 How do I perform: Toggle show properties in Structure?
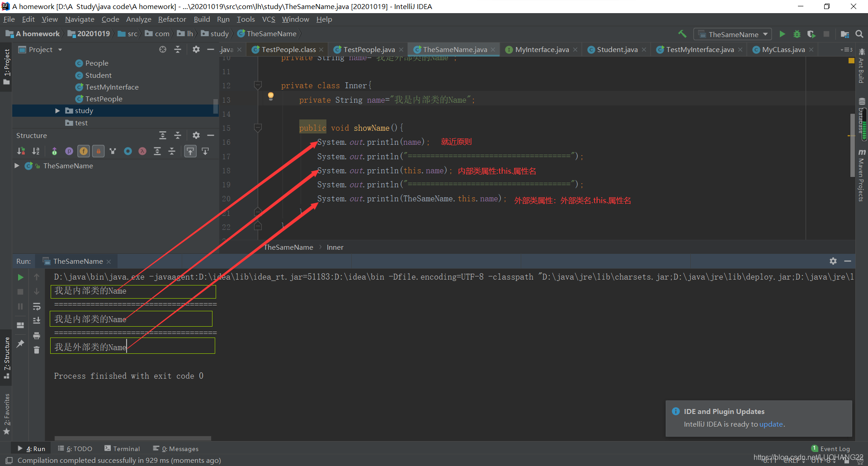69,151
